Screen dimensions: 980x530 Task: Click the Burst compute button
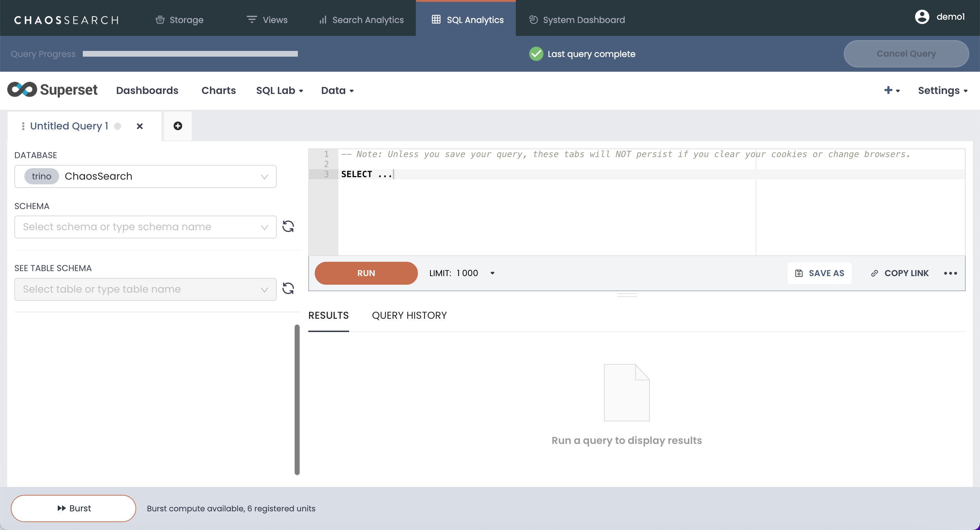[x=73, y=508]
